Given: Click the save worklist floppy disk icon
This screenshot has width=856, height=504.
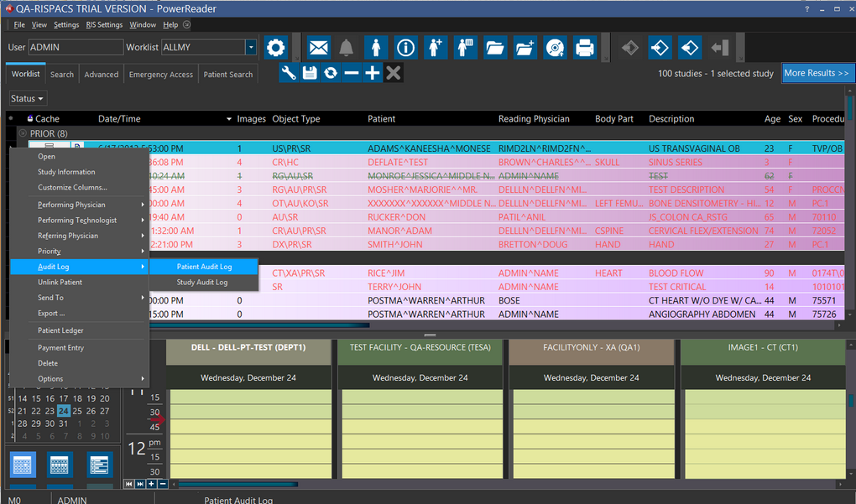Looking at the screenshot, I should tap(310, 73).
